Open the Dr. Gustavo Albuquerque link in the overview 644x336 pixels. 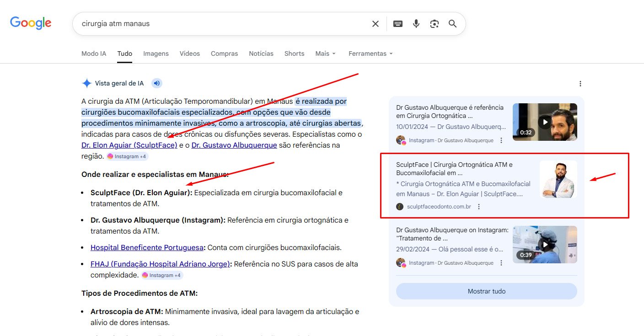234,145
